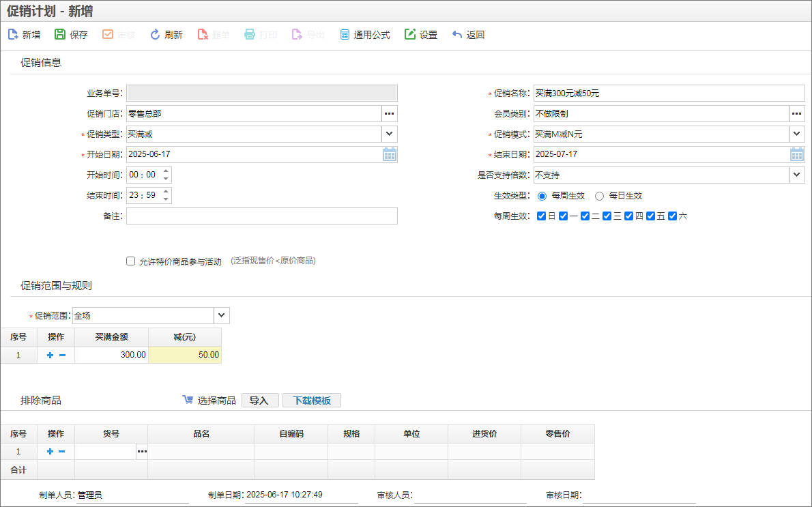Click the 业务单号 field
This screenshot has width=812, height=507.
262,93
